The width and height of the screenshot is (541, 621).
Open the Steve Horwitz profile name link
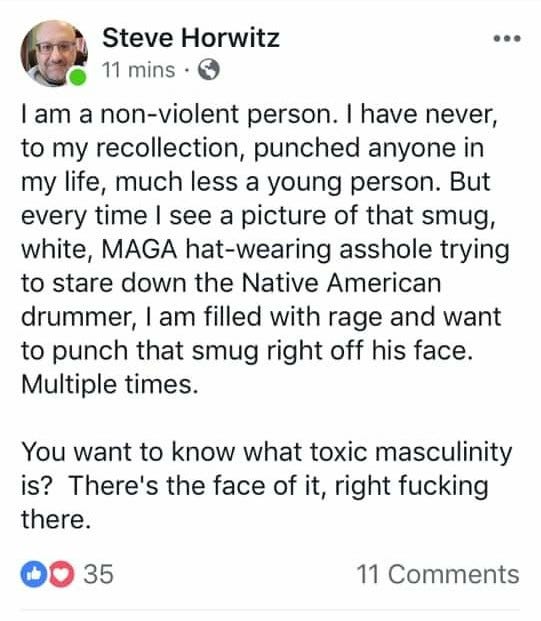tap(191, 38)
